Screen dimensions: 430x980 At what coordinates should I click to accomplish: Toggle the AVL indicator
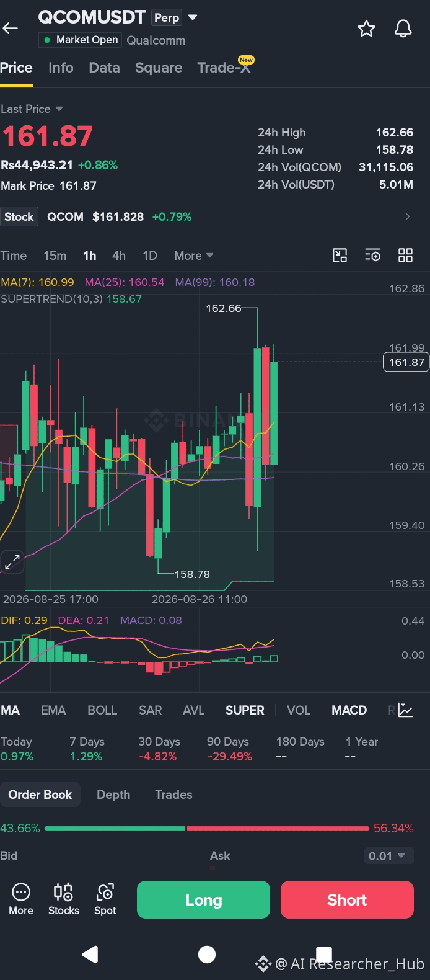pos(193,710)
